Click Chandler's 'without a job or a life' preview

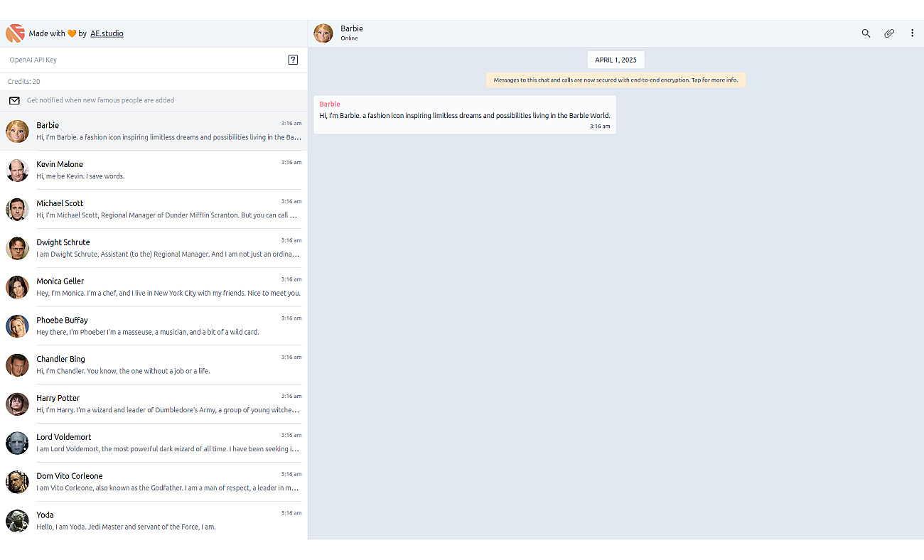click(123, 371)
